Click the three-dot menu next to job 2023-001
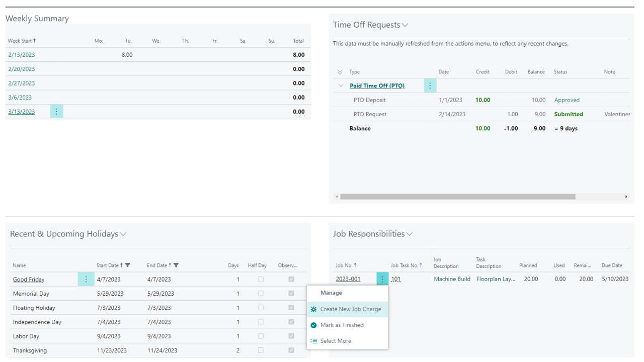The width and height of the screenshot is (644, 362). [382, 279]
